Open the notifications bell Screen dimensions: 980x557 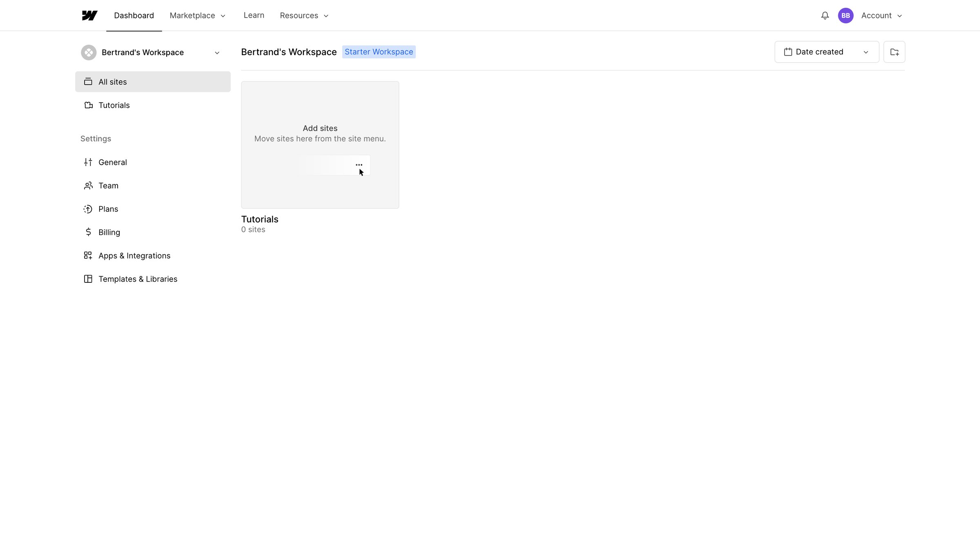[825, 16]
